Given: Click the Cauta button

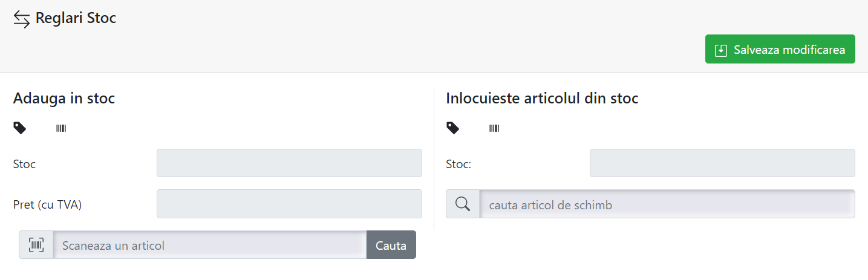Looking at the screenshot, I should 391,245.
